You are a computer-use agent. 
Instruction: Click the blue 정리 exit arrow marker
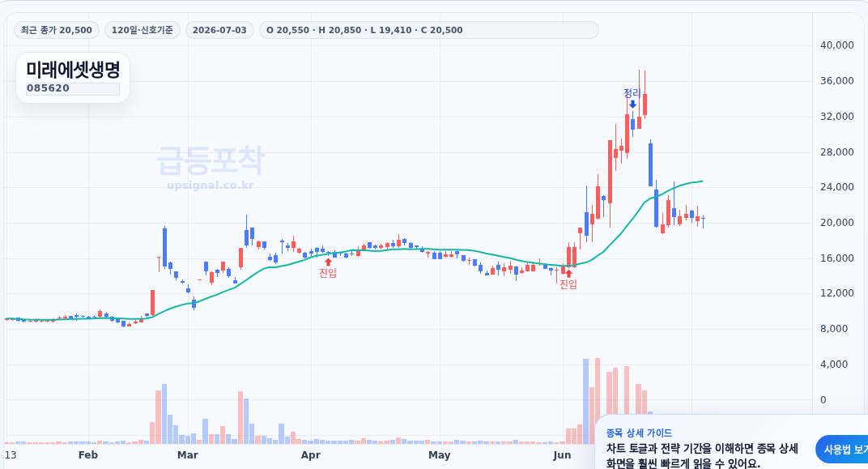(x=632, y=104)
